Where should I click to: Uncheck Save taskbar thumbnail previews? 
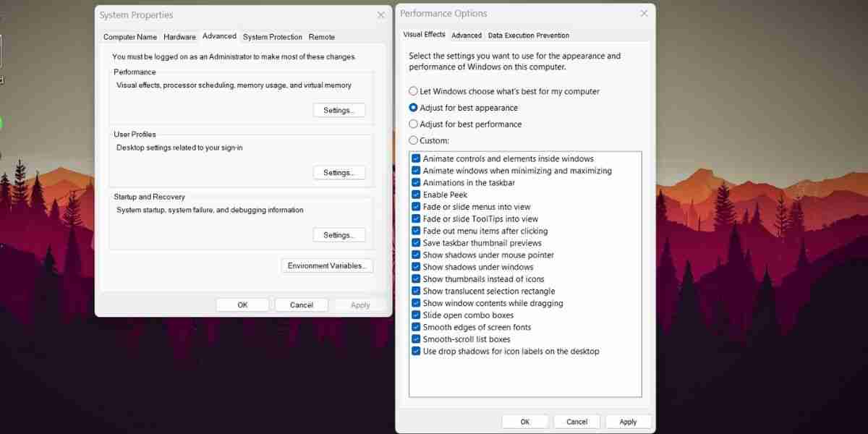(x=416, y=242)
